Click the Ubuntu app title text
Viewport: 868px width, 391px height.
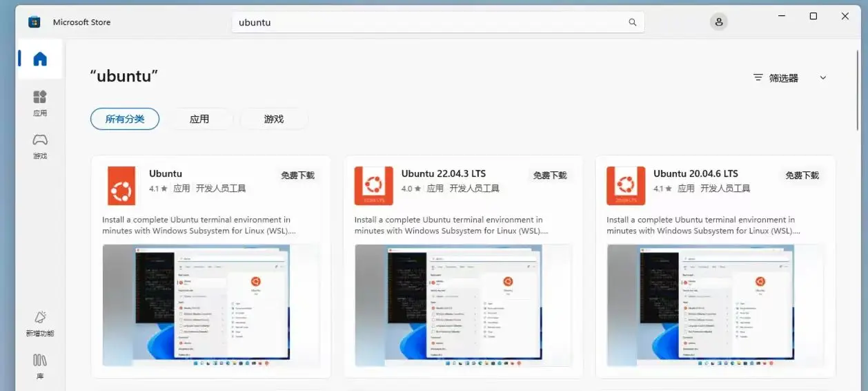point(166,173)
